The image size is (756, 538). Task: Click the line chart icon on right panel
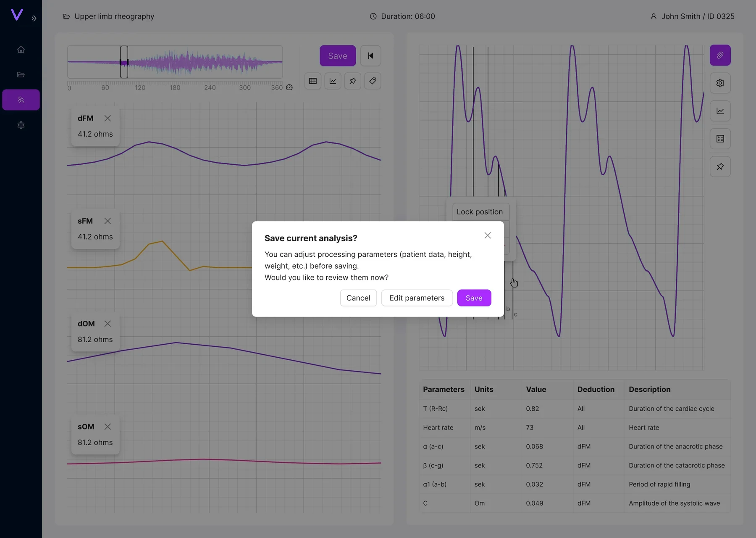(720, 111)
